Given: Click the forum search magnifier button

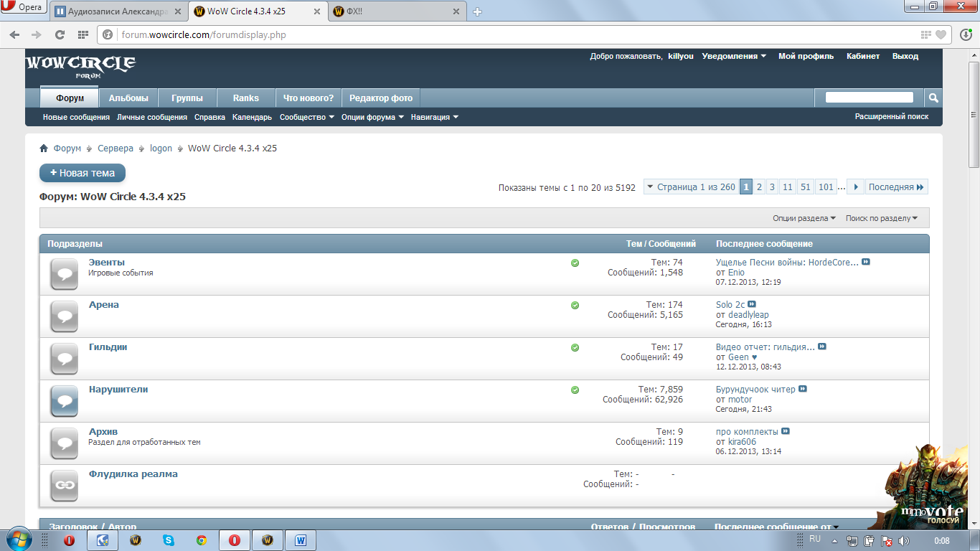Looking at the screenshot, I should (x=933, y=98).
